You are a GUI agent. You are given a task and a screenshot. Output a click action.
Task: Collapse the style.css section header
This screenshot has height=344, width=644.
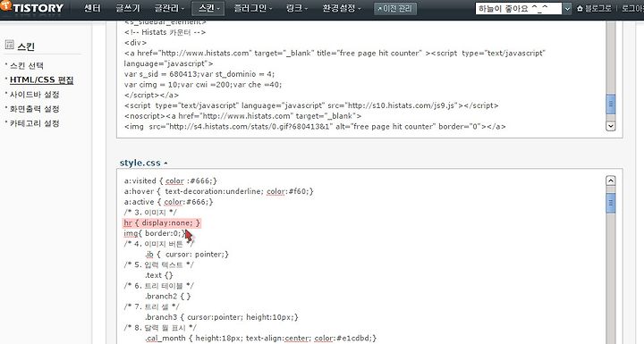[143, 163]
